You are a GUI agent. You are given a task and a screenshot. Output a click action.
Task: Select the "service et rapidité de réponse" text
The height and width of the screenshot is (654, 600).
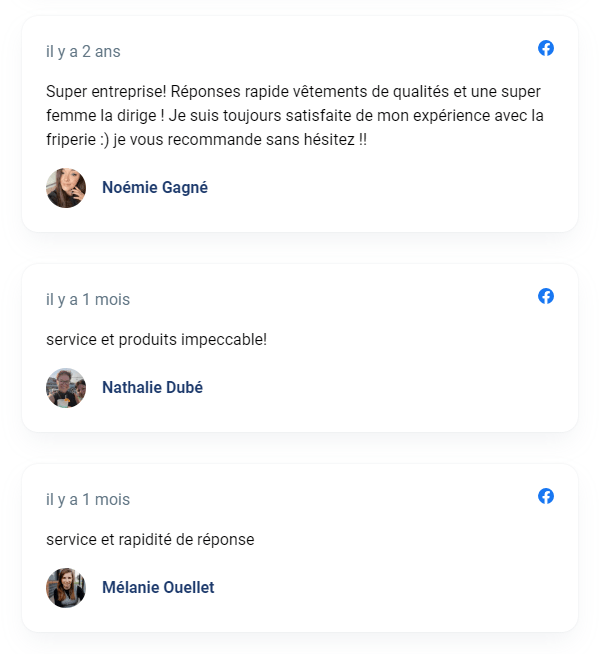coord(150,540)
